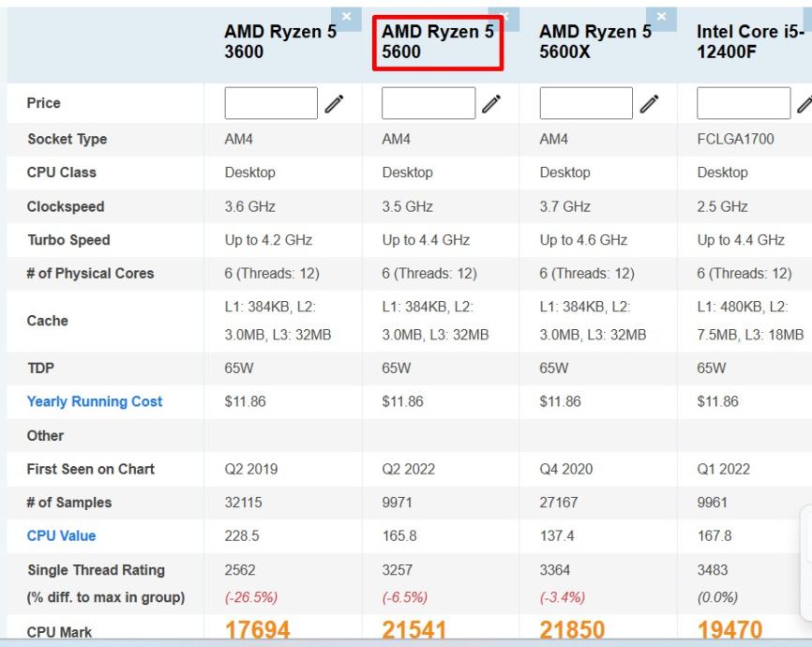Click the Single Thread Rating row label

pos(96,570)
